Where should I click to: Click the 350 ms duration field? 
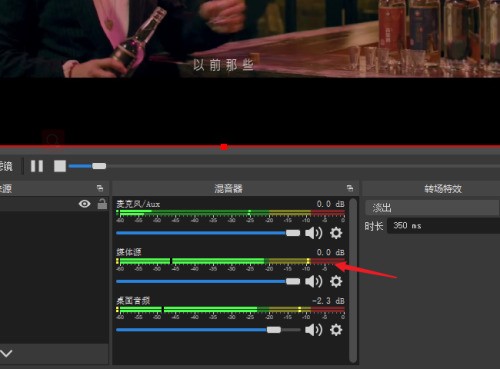[443, 226]
